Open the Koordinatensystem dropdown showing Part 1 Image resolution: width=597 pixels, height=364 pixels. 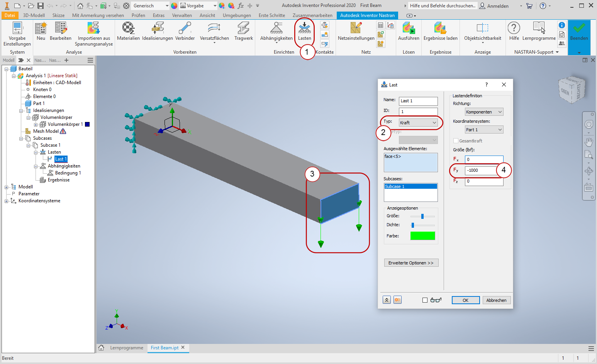click(x=484, y=130)
